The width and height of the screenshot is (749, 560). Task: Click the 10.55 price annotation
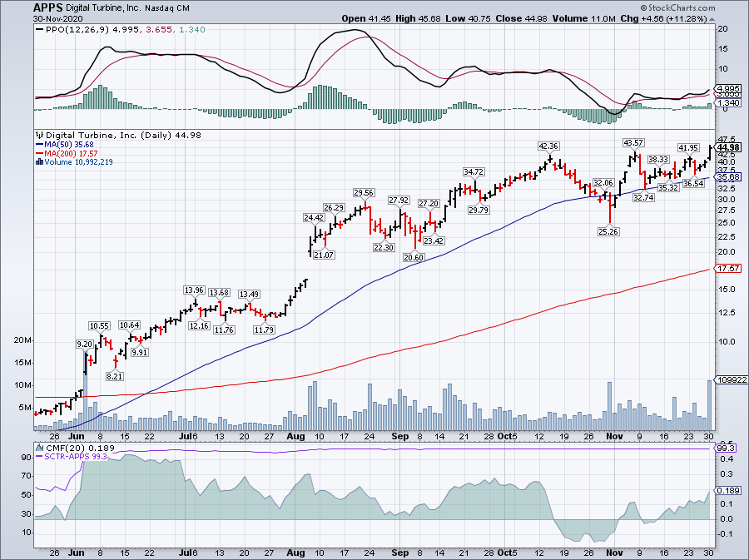pos(99,326)
